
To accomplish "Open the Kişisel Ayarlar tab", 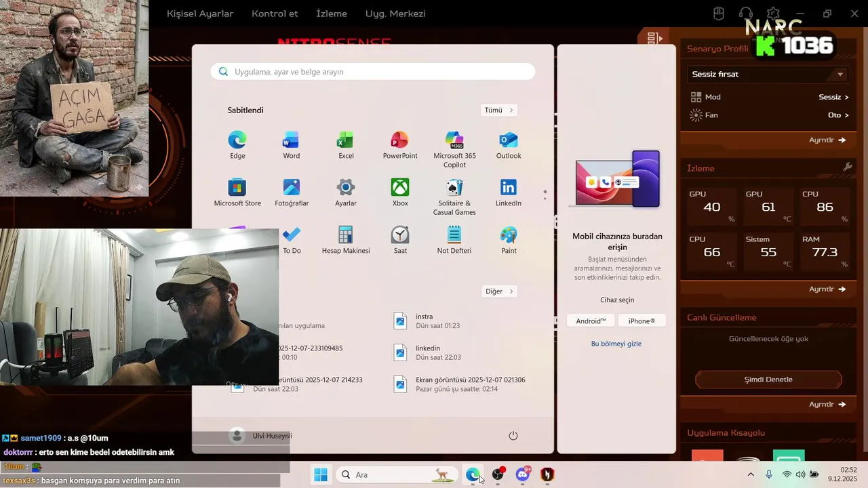I will click(x=200, y=14).
